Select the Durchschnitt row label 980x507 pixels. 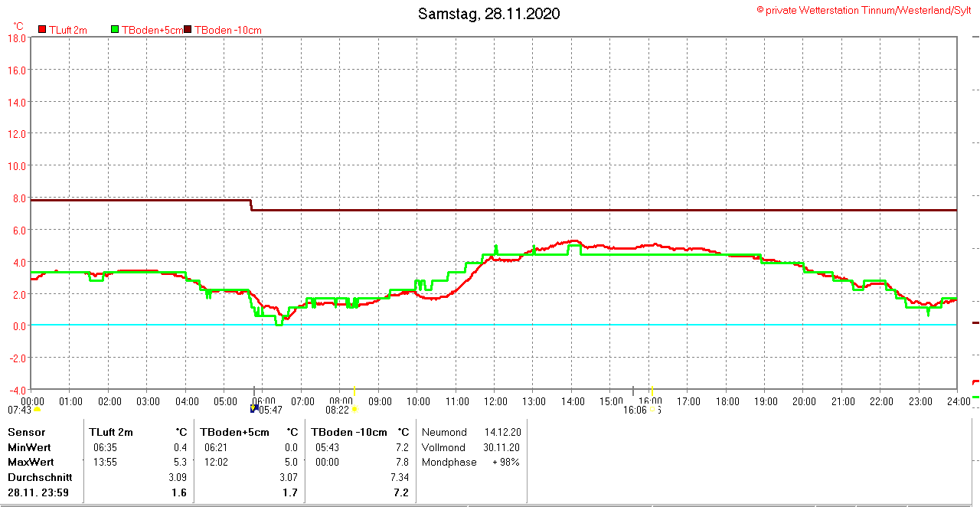coord(38,477)
